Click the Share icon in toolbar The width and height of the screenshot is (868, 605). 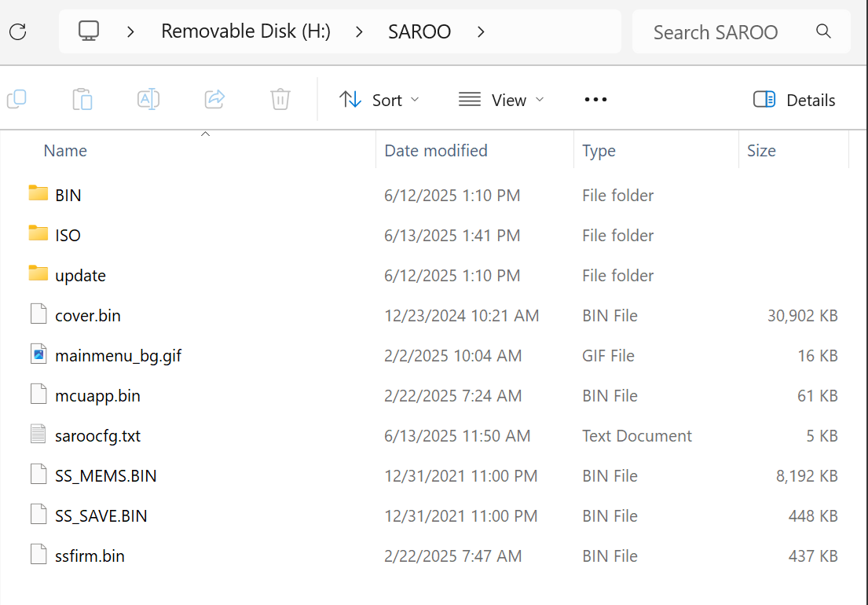click(214, 99)
